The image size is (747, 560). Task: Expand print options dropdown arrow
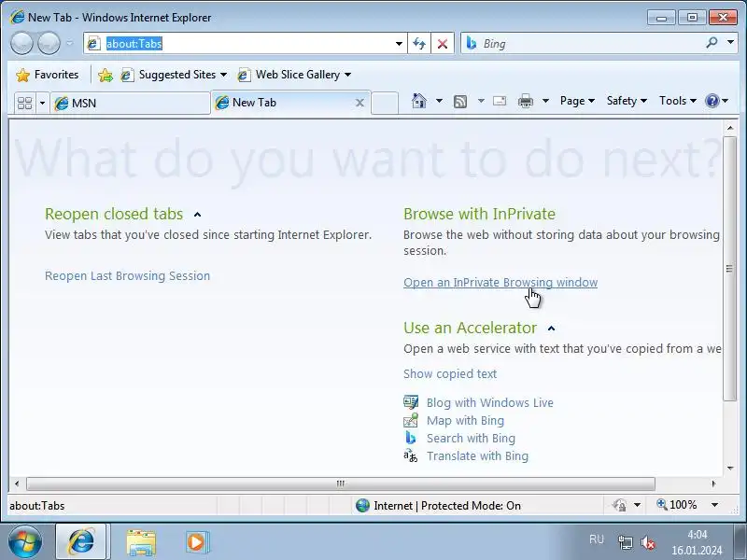coord(546,101)
